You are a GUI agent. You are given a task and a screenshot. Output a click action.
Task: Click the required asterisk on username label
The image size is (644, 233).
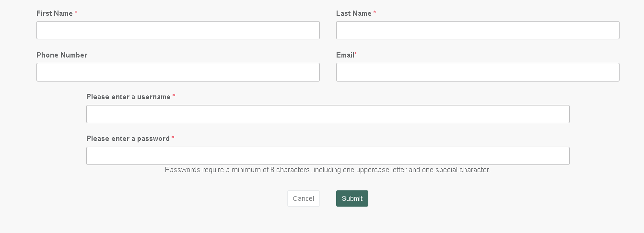tap(174, 96)
